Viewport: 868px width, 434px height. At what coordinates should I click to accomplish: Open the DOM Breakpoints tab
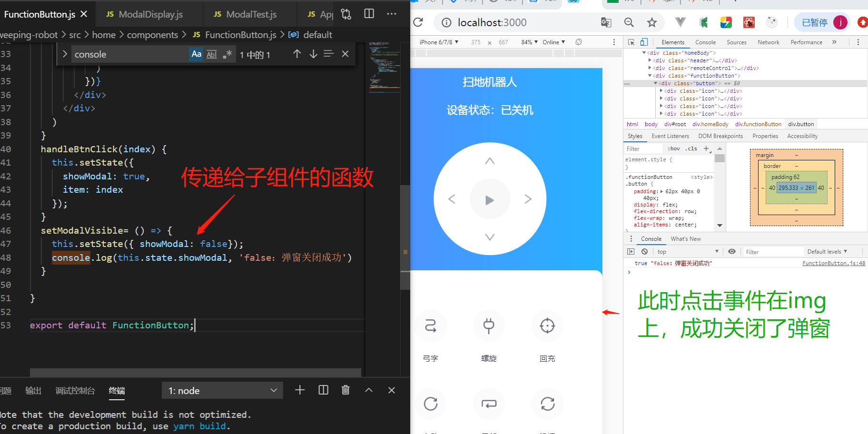720,136
